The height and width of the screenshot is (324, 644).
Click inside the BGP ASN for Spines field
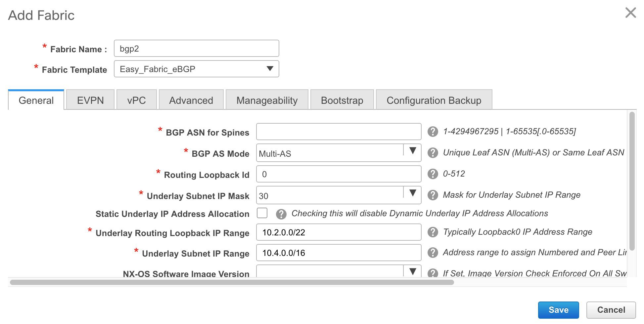click(x=338, y=131)
